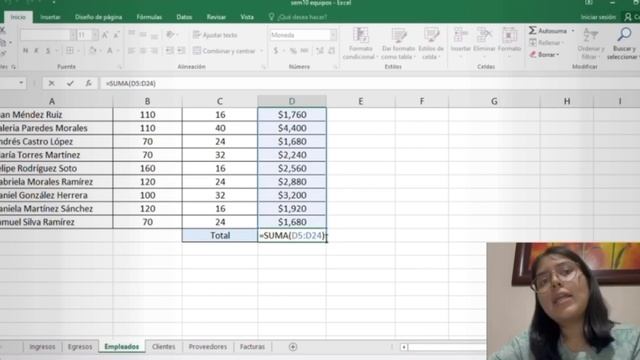This screenshot has width=640, height=360.
Task: Toggle middle vertical alignment
Action: [143, 35]
